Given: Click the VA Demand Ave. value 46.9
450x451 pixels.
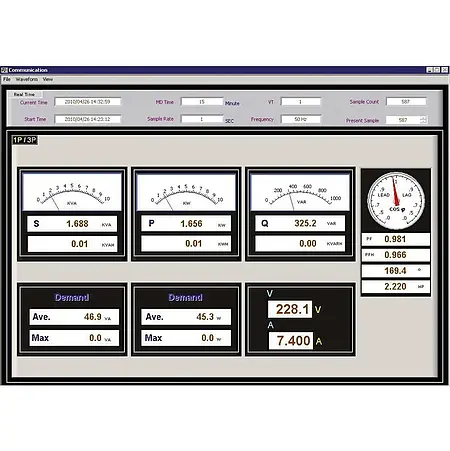Looking at the screenshot, I should coord(93,317).
